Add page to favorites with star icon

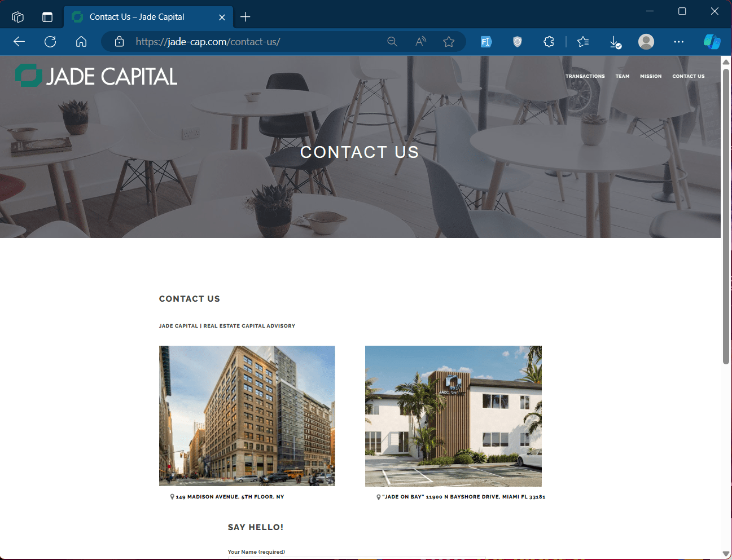pos(449,42)
